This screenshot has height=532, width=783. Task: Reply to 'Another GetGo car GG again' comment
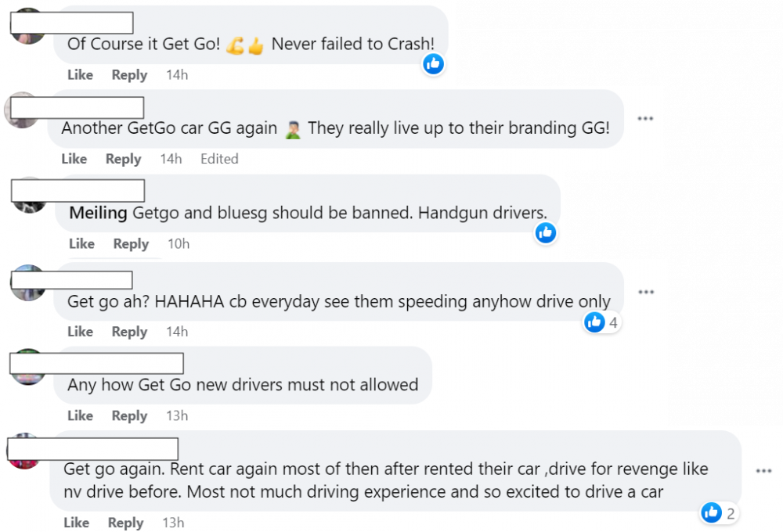pyautogui.click(x=124, y=159)
